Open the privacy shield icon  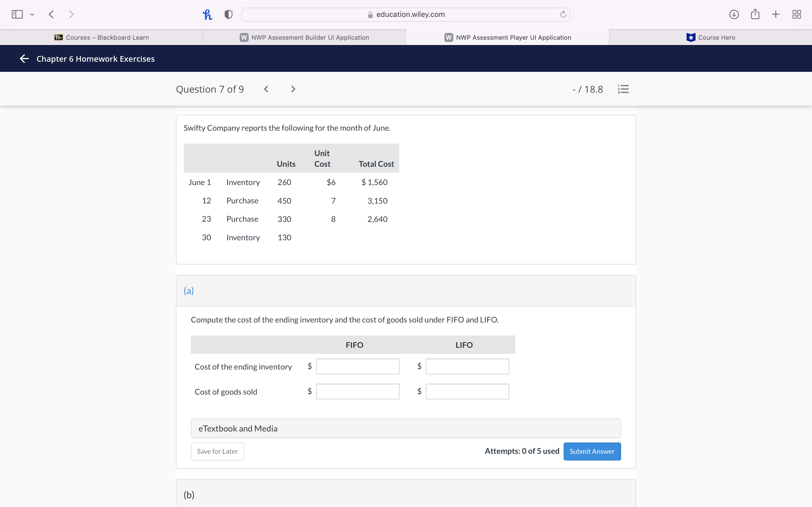click(x=228, y=14)
